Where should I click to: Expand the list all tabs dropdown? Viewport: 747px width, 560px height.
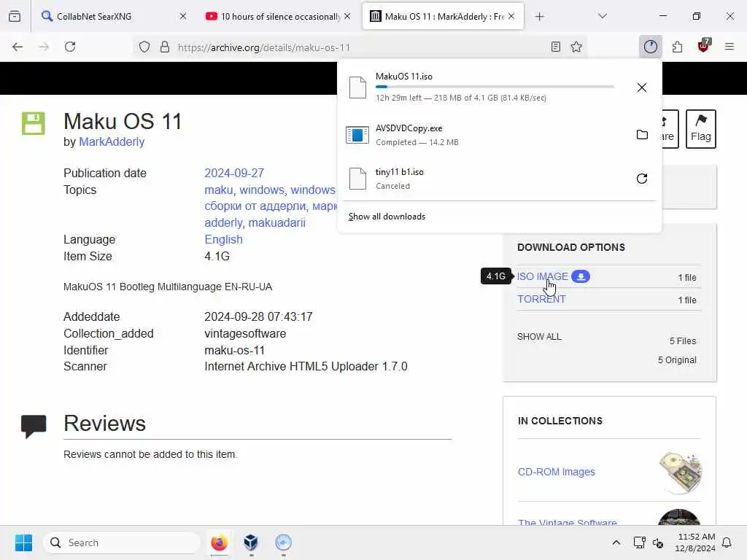(x=603, y=16)
